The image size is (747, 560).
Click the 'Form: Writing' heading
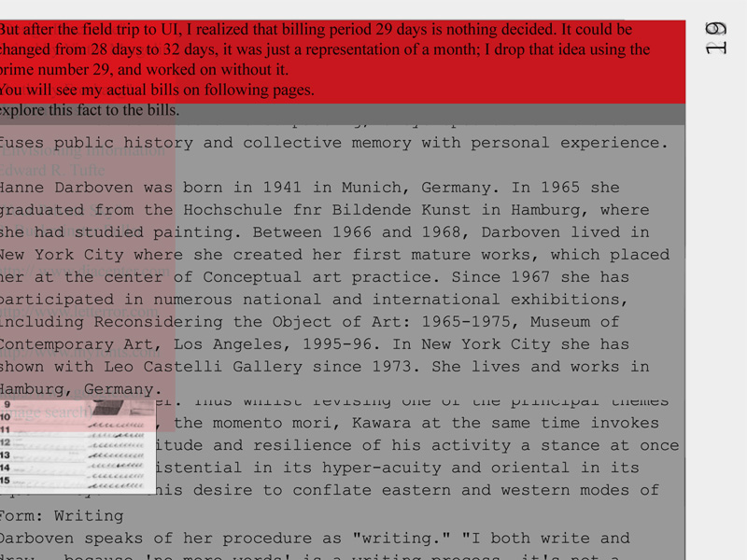coord(62,516)
